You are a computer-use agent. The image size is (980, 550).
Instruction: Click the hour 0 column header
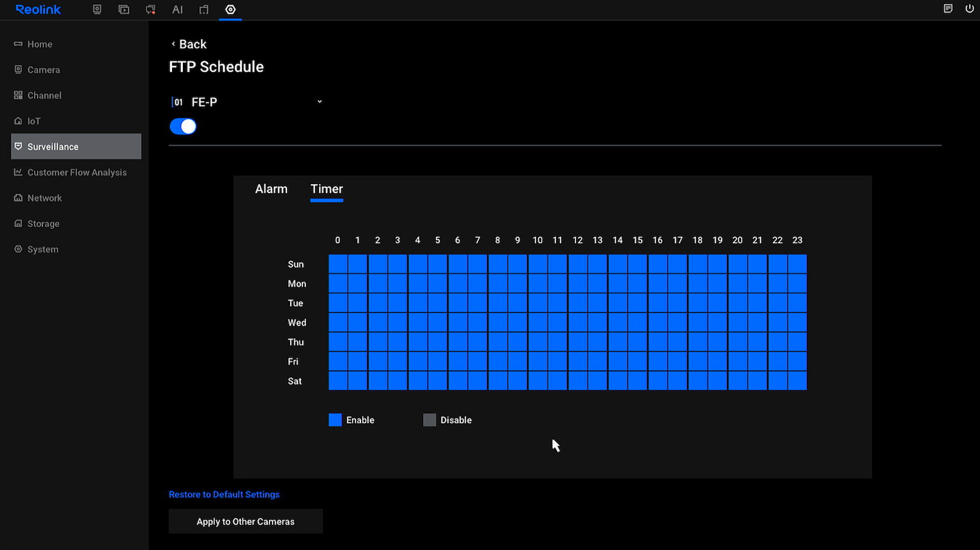pyautogui.click(x=337, y=240)
